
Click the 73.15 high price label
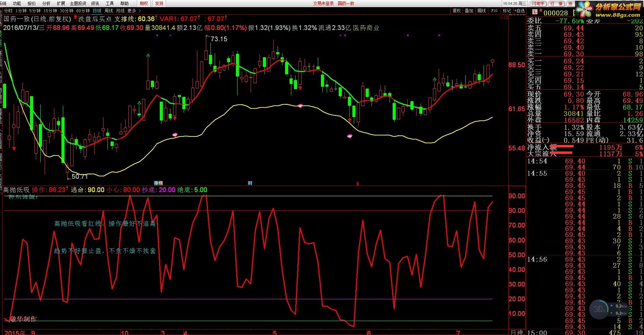pos(219,39)
